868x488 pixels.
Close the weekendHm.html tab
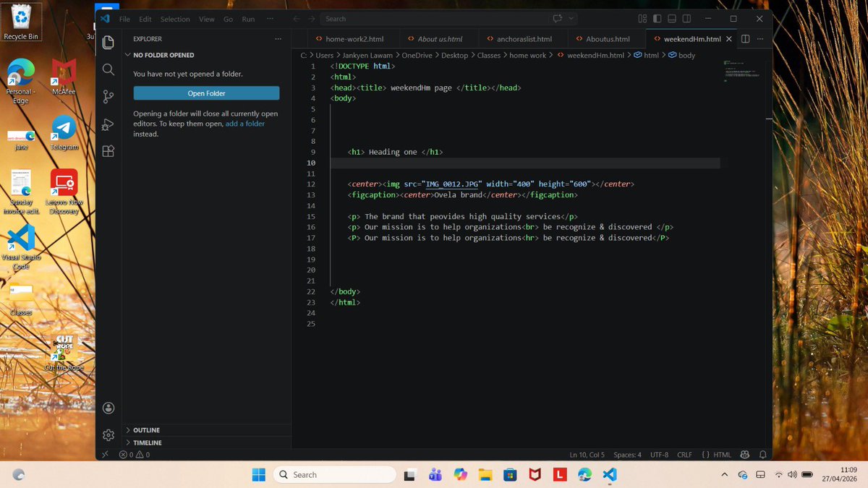pos(728,39)
